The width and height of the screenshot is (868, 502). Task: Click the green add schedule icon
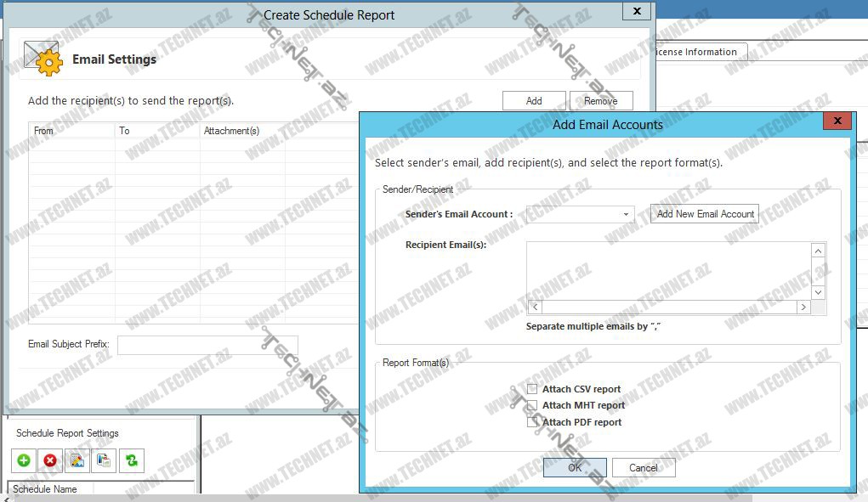pyautogui.click(x=24, y=460)
